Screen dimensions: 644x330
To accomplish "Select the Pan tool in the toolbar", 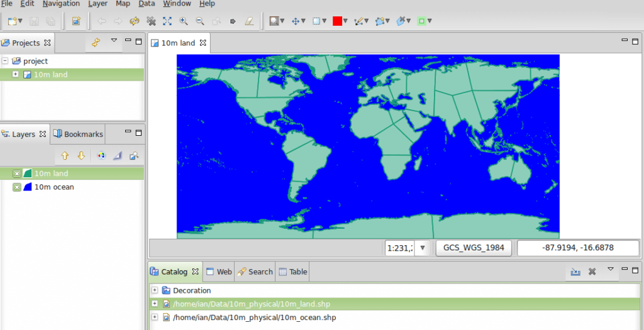I will [x=295, y=21].
